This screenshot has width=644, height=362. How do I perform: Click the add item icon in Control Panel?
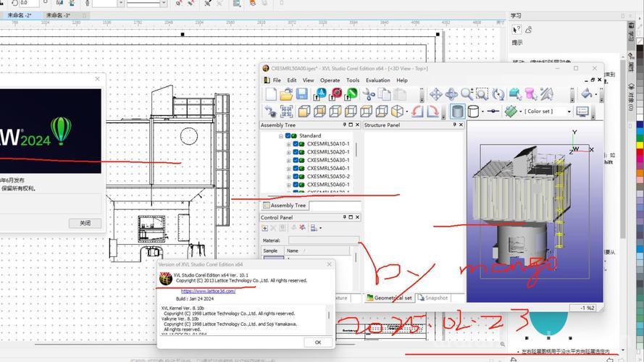pos(264,228)
